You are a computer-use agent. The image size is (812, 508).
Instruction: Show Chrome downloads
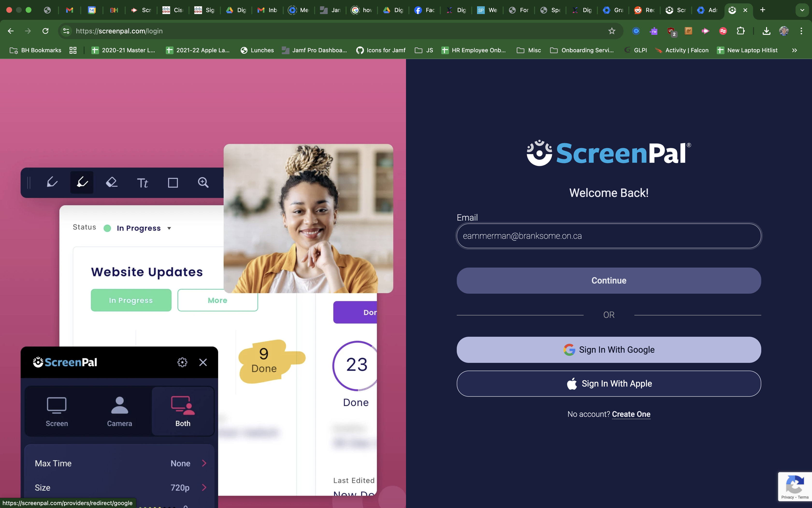(766, 31)
